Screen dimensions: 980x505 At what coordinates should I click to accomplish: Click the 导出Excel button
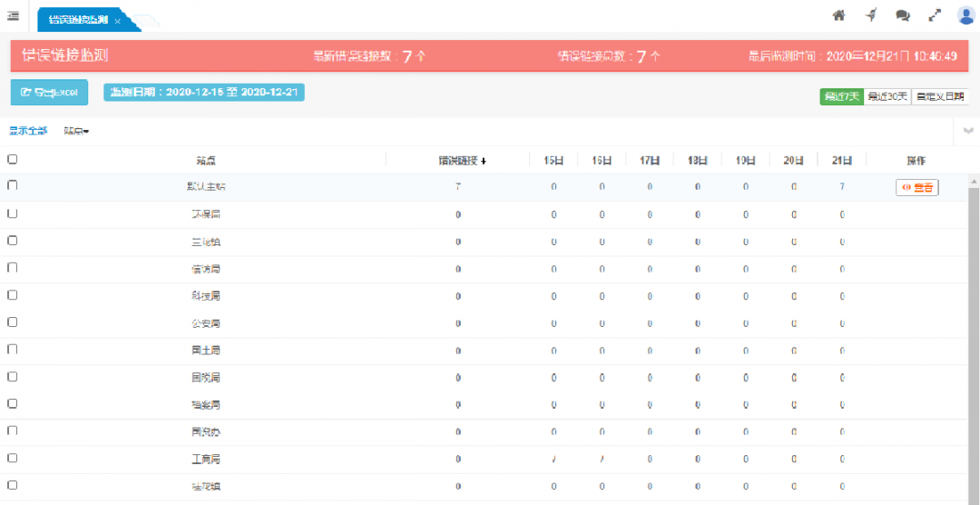tap(49, 93)
